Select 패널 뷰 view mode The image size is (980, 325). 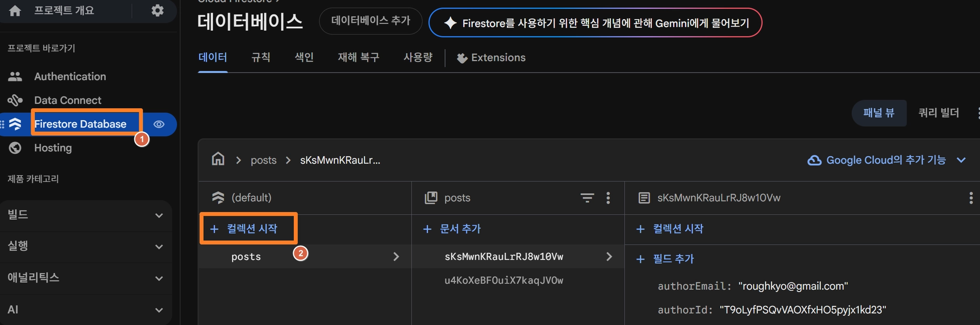click(x=879, y=113)
